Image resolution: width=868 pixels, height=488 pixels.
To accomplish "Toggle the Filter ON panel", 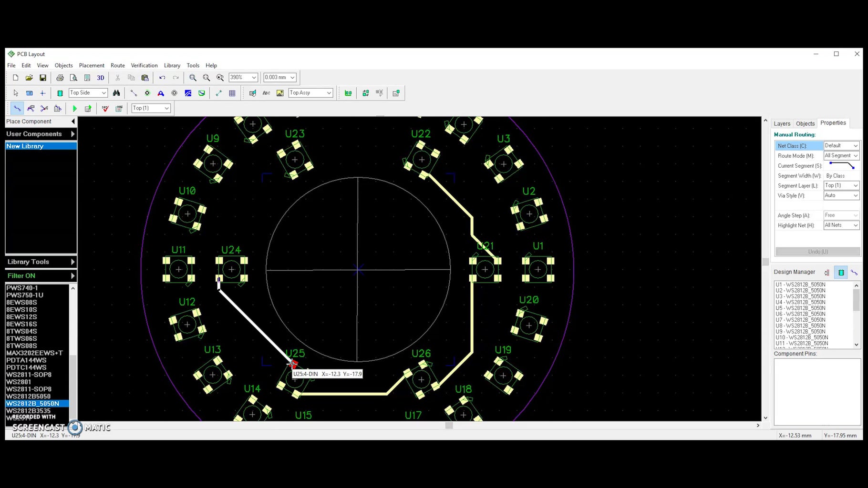I will 21,275.
